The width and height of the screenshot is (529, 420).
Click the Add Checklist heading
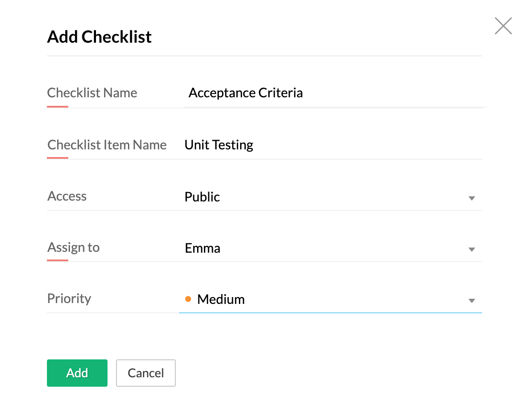coord(99,37)
